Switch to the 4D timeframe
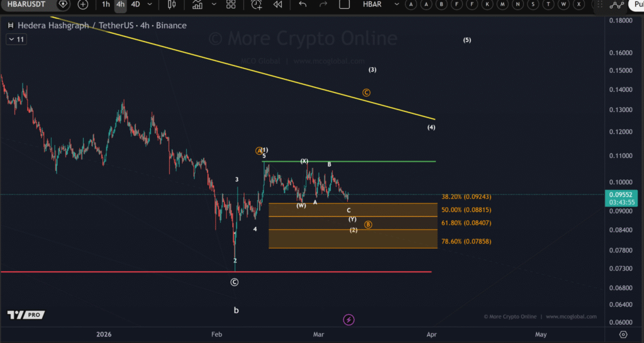This screenshot has height=343, width=644. pyautogui.click(x=136, y=4)
